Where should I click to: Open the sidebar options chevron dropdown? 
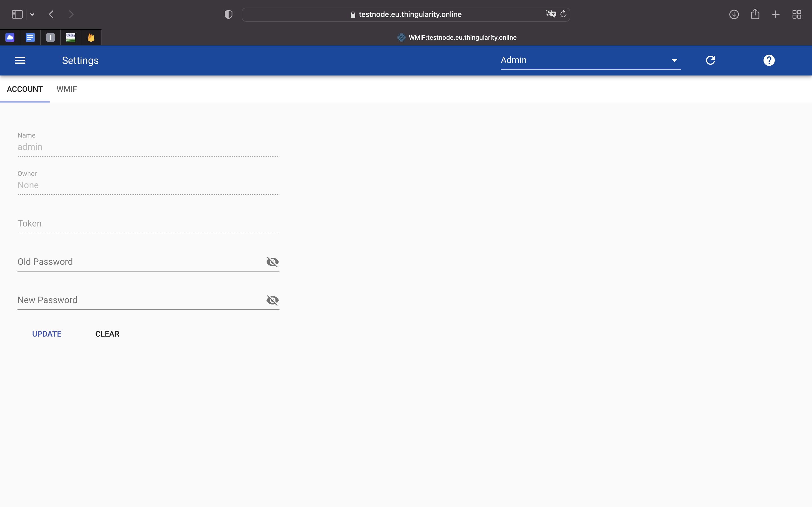tap(32, 14)
